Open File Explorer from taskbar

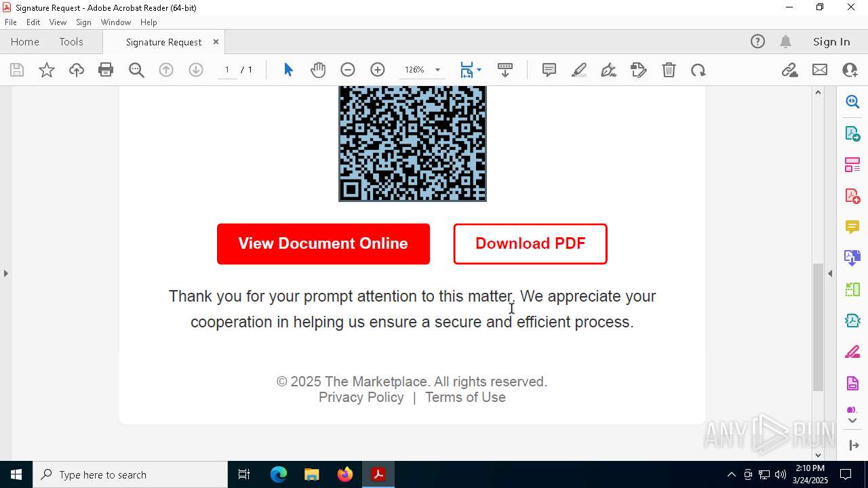[312, 474]
